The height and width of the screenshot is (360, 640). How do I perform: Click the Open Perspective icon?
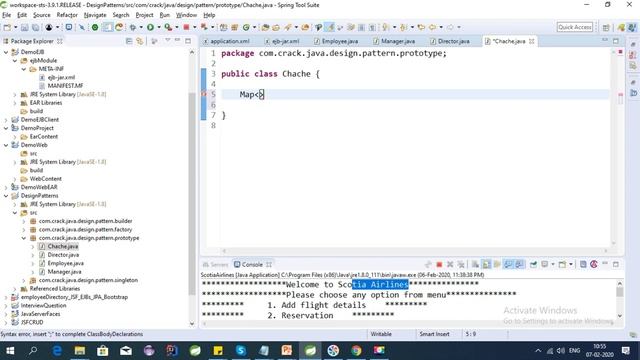(x=606, y=27)
